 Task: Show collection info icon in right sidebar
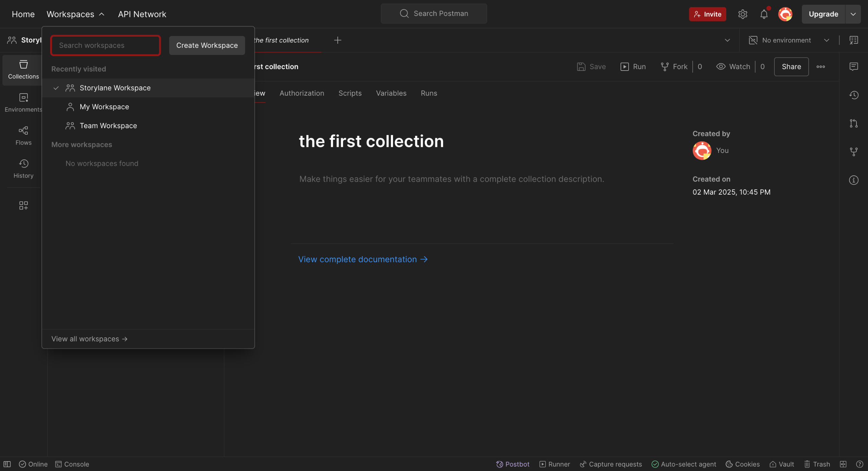click(853, 180)
